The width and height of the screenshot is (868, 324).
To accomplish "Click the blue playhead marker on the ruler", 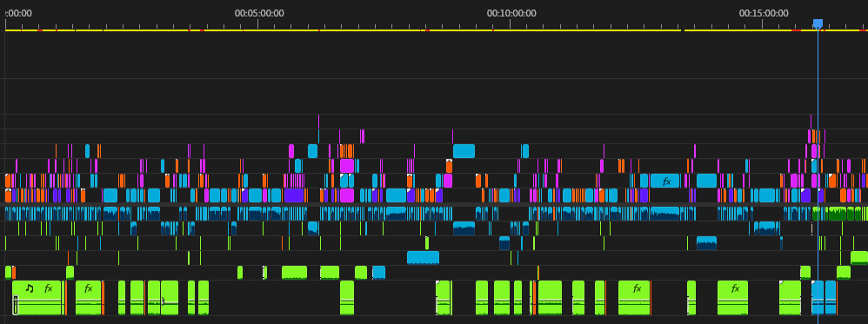I will (x=818, y=23).
